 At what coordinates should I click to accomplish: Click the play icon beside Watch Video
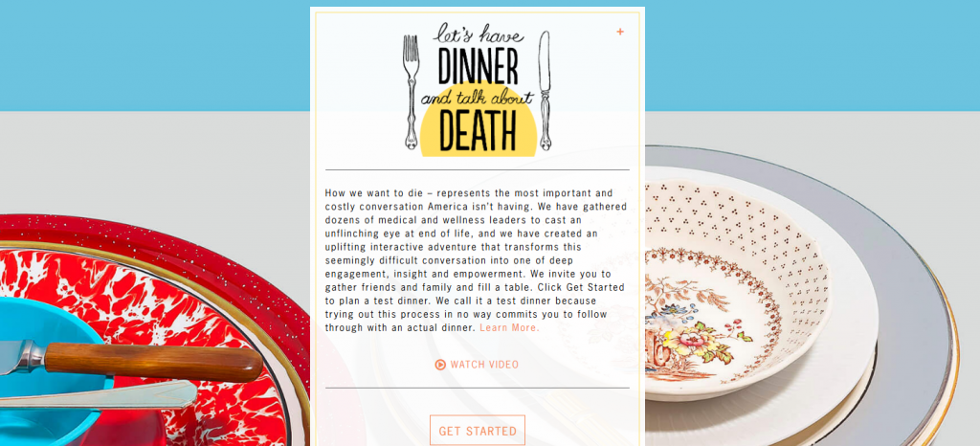tap(440, 365)
